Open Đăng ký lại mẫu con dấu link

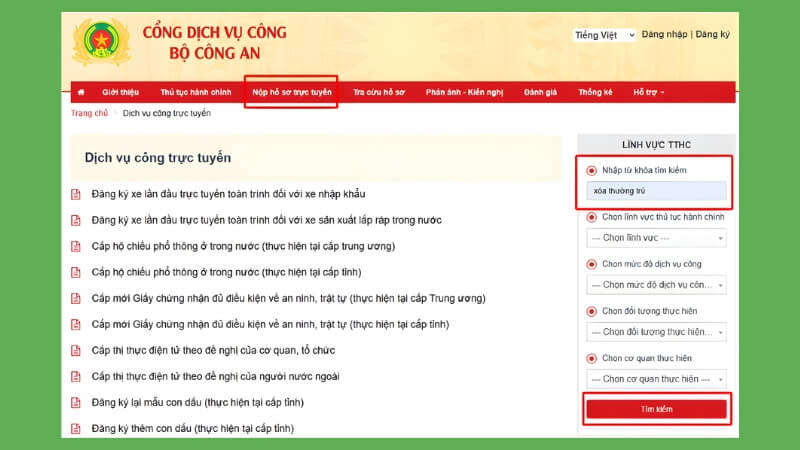click(x=197, y=403)
